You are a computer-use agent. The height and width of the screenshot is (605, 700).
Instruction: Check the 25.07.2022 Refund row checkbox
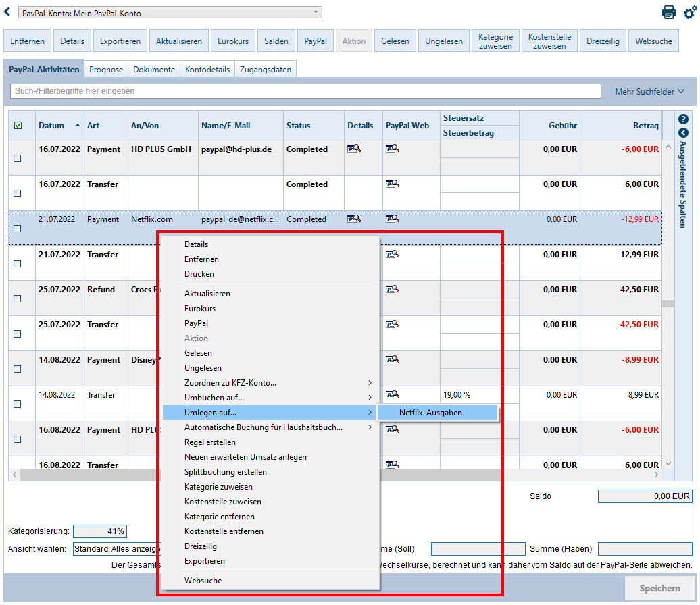[x=18, y=299]
